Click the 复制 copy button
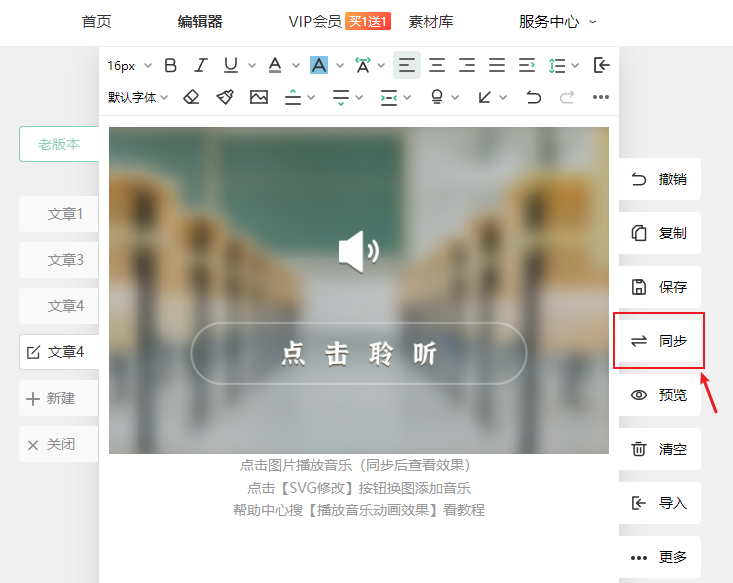Viewport: 733px width, 583px height. (x=660, y=233)
